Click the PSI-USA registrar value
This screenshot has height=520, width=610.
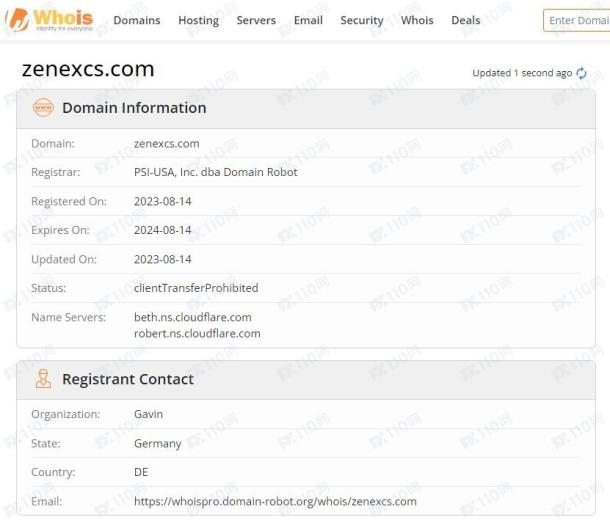click(x=216, y=172)
